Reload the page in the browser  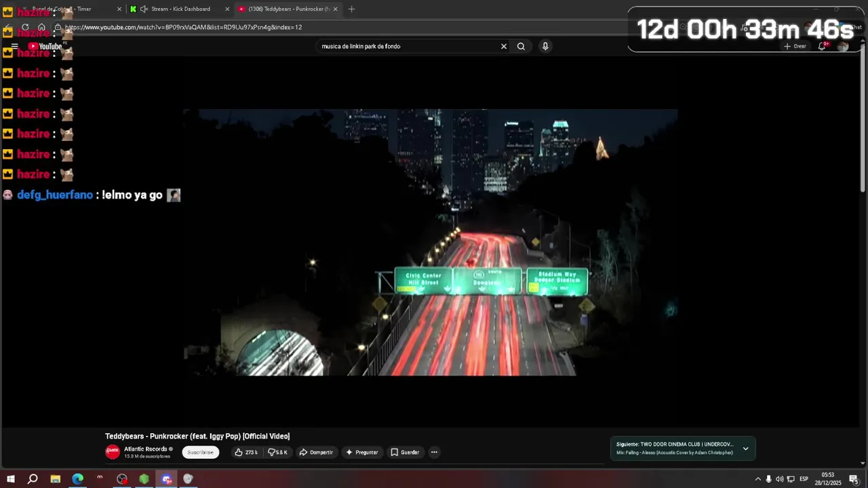(25, 27)
